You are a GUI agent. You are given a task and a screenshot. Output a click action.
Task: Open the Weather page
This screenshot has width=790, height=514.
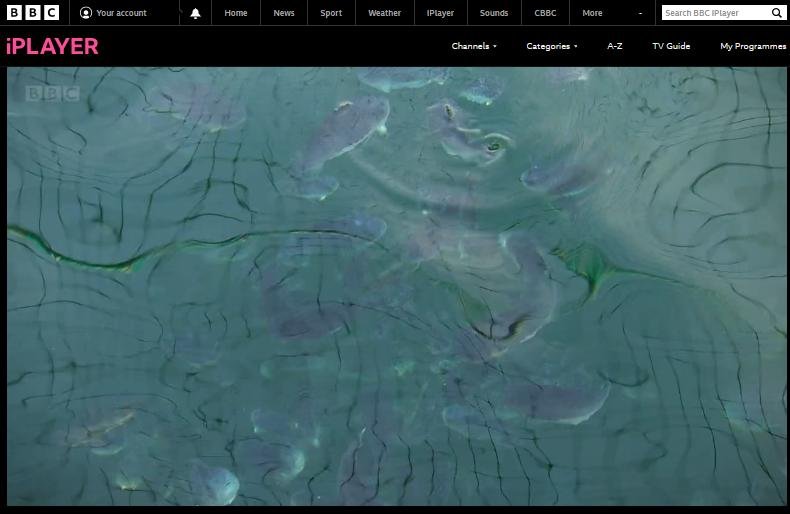click(384, 13)
